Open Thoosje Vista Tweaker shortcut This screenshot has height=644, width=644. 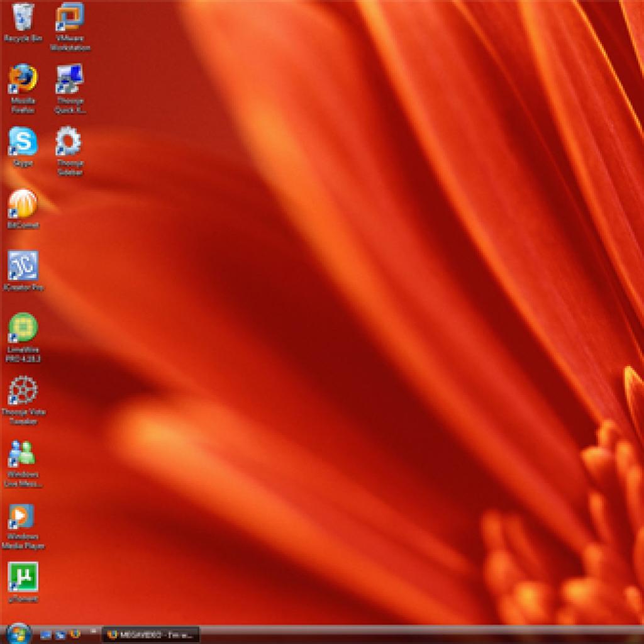pos(23,401)
